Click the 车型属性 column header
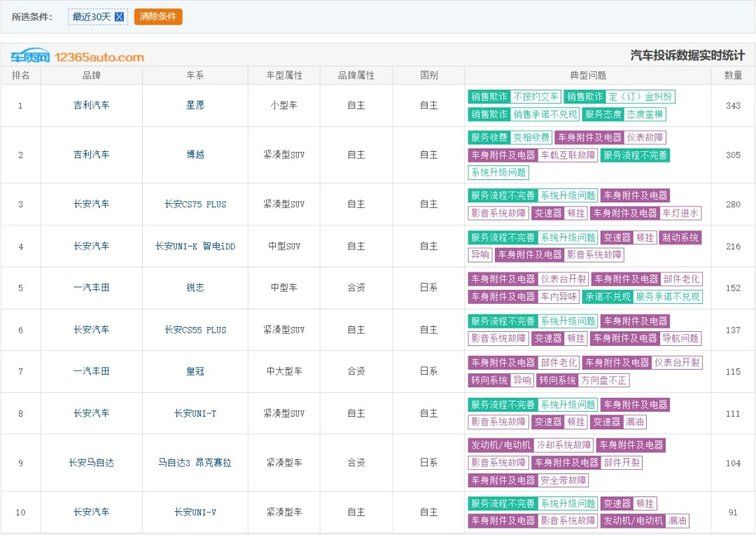This screenshot has height=535, width=756. 284,75
